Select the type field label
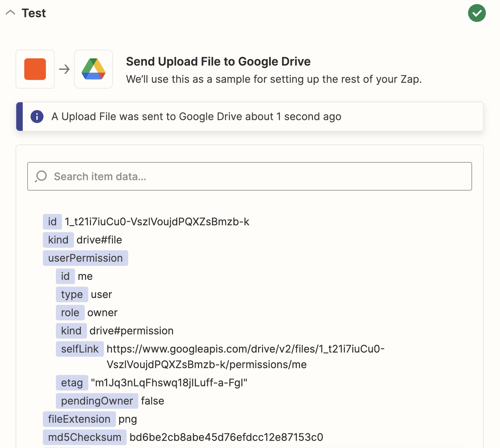The width and height of the screenshot is (500, 448). point(72,294)
